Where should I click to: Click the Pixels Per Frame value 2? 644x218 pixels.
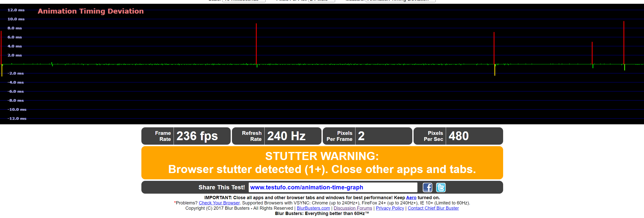click(361, 136)
